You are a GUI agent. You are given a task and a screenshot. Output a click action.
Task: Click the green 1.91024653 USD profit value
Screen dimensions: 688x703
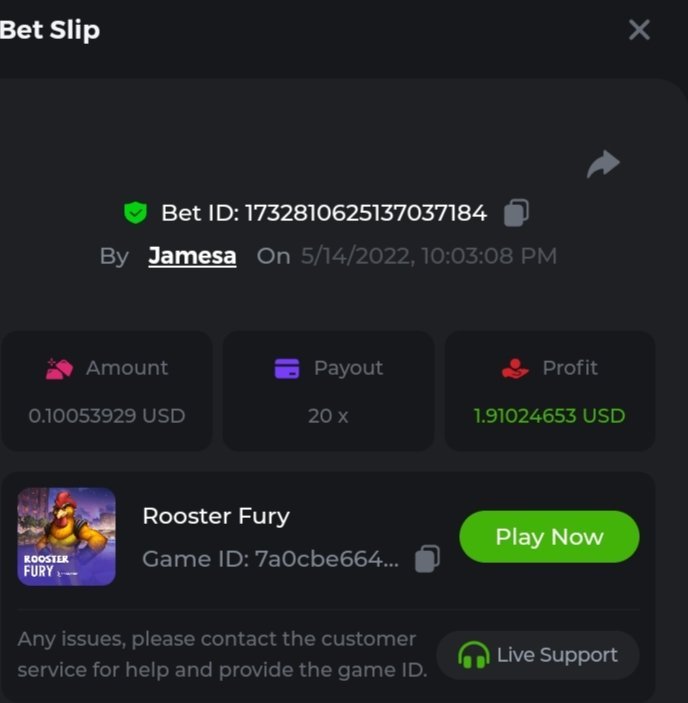click(549, 415)
